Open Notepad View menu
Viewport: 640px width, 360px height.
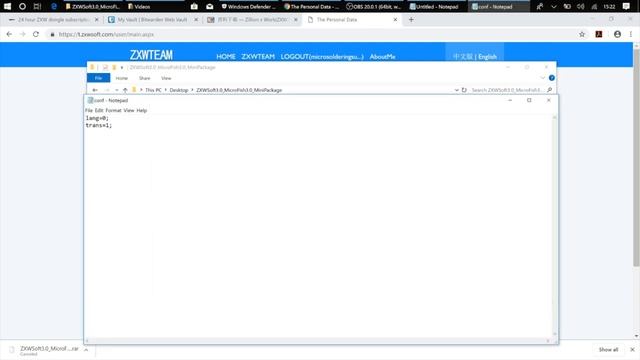pyautogui.click(x=129, y=110)
